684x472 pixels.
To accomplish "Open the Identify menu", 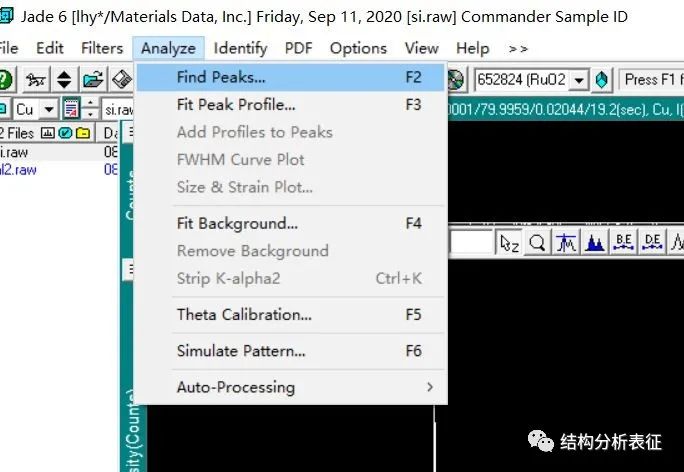I will [240, 48].
